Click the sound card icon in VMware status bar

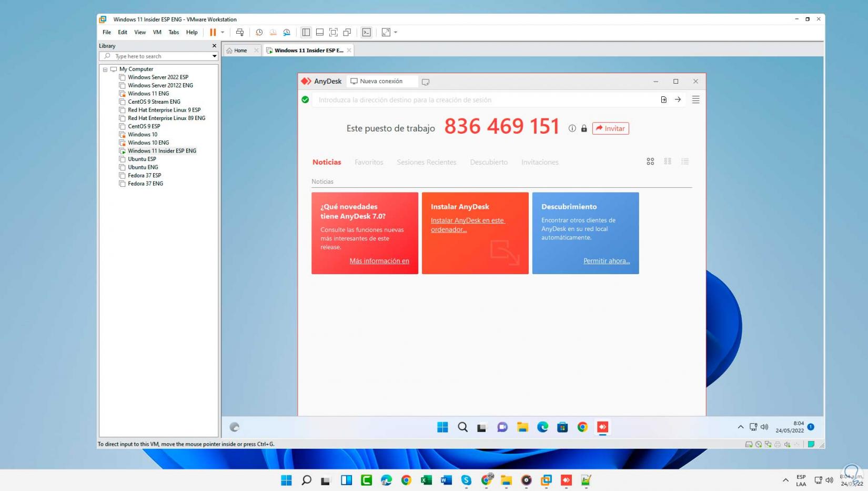(x=788, y=444)
